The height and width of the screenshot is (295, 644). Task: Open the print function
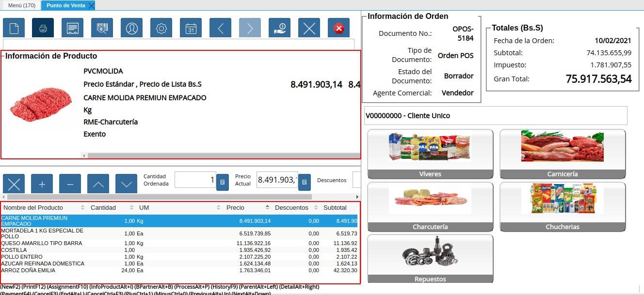(43, 28)
